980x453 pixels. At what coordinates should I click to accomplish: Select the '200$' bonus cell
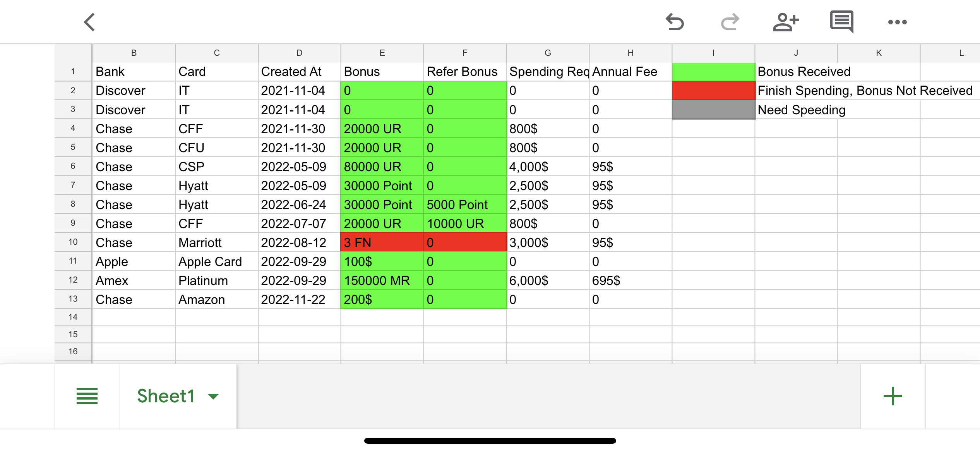coord(382,299)
